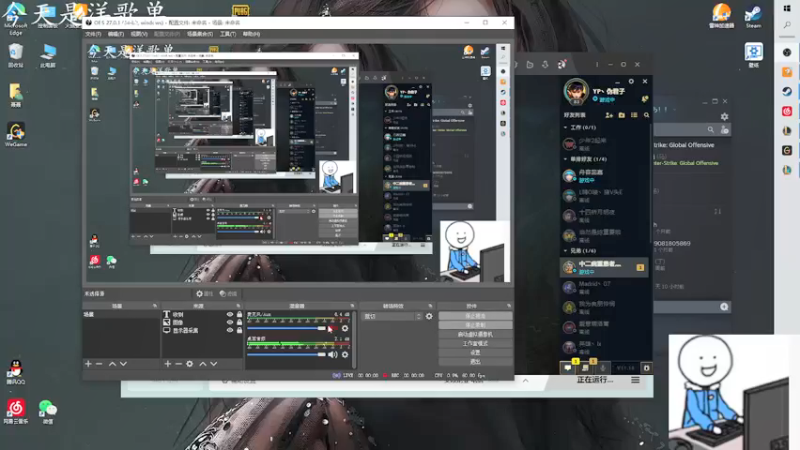Collapse 工作 (0/1) friend group
This screenshot has width=800, height=450.
pyautogui.click(x=565, y=128)
